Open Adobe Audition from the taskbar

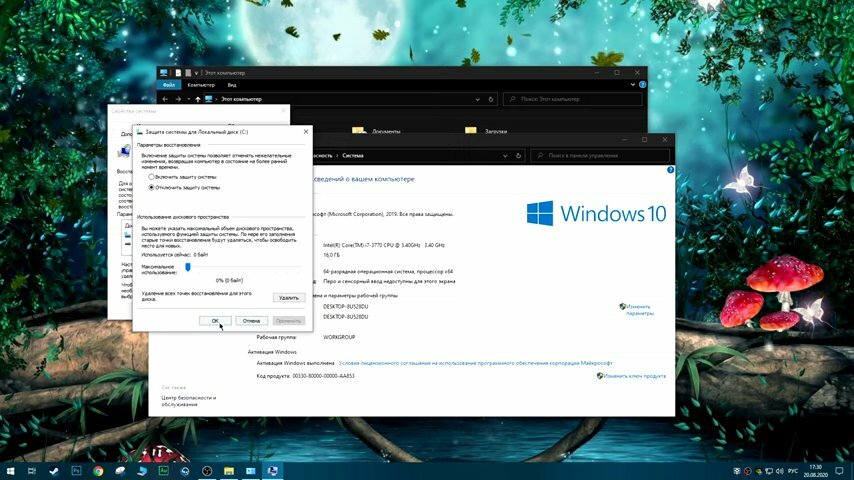[x=163, y=471]
